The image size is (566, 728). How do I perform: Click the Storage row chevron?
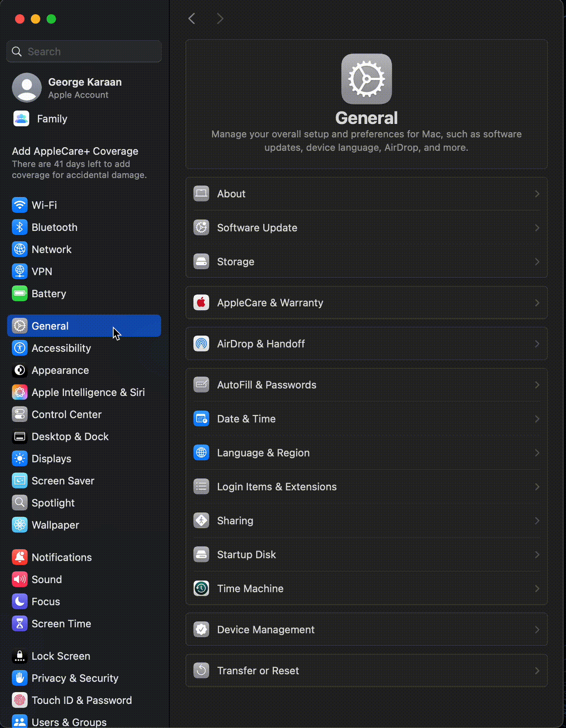[x=537, y=262]
